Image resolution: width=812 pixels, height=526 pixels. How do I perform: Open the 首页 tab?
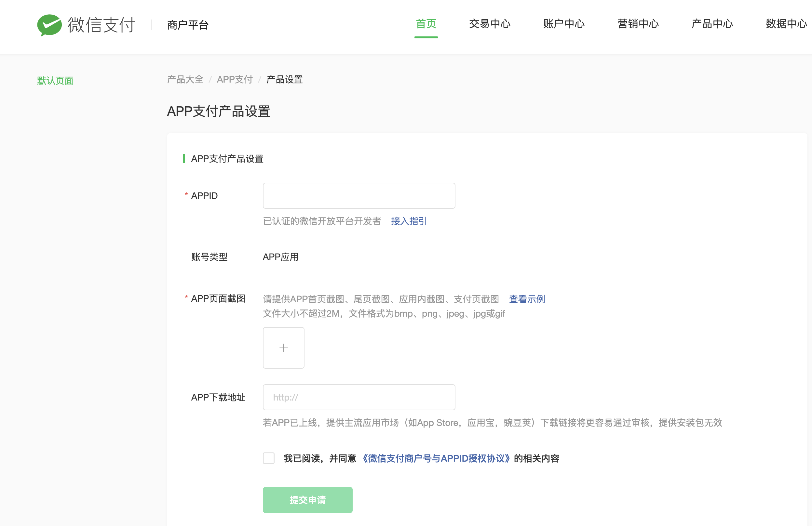426,24
